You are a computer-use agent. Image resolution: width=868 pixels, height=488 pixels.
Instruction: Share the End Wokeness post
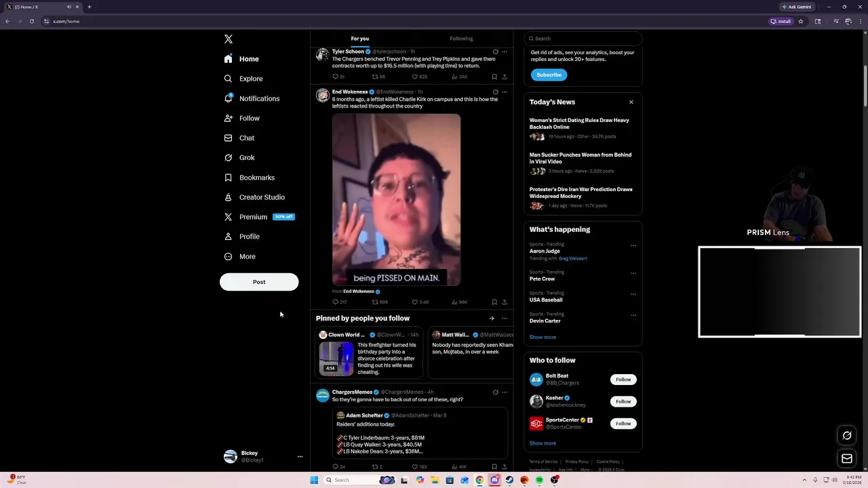(505, 302)
